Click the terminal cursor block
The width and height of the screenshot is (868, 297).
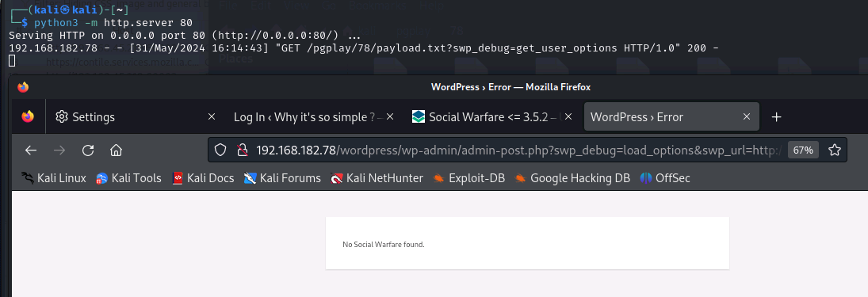tap(12, 60)
